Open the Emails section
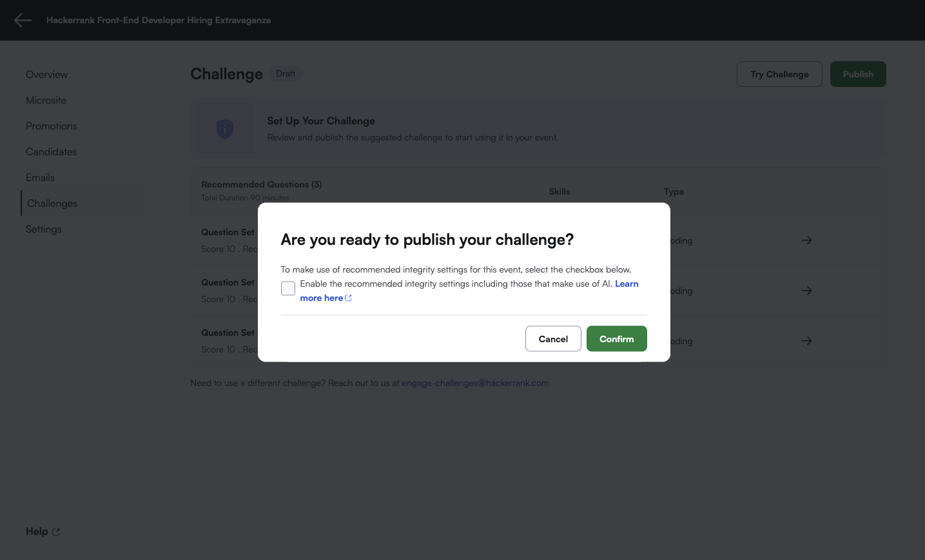The image size is (925, 560). [40, 178]
